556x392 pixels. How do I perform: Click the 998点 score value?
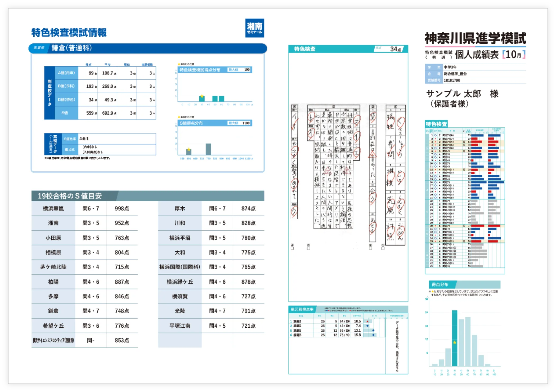point(122,208)
